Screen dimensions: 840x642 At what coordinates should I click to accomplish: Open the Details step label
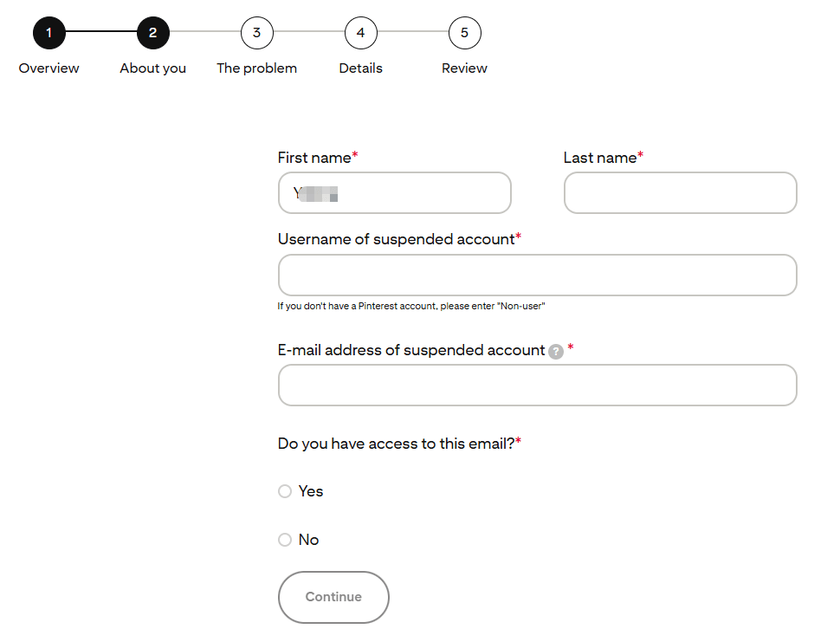pos(360,68)
